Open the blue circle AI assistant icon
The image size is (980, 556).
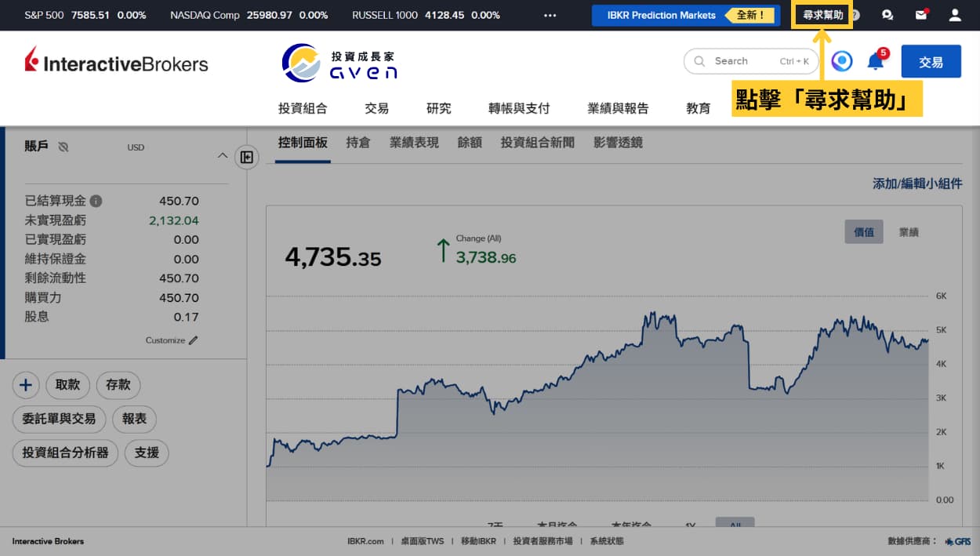click(x=842, y=61)
